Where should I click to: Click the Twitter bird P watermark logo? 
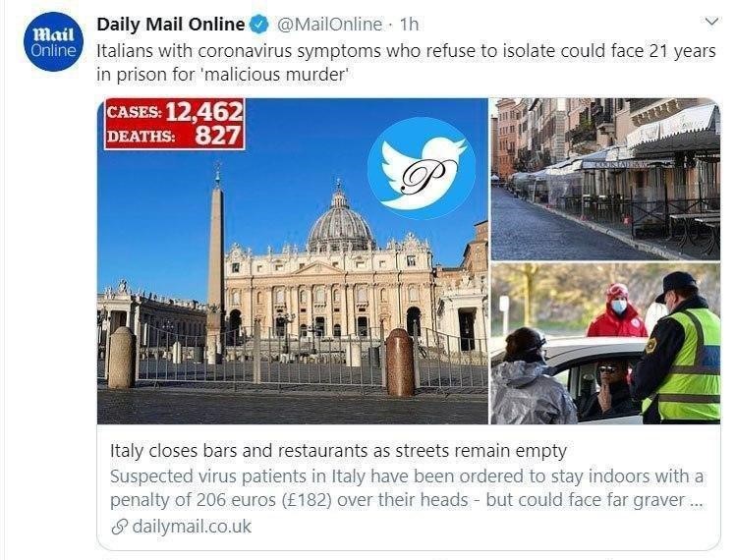pos(421,168)
